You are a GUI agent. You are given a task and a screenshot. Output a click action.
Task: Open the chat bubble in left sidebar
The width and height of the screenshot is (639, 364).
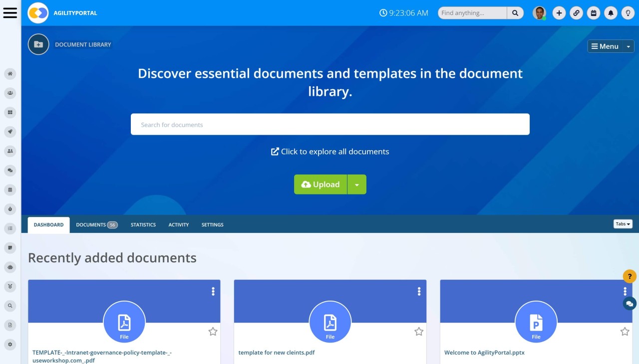pos(10,171)
